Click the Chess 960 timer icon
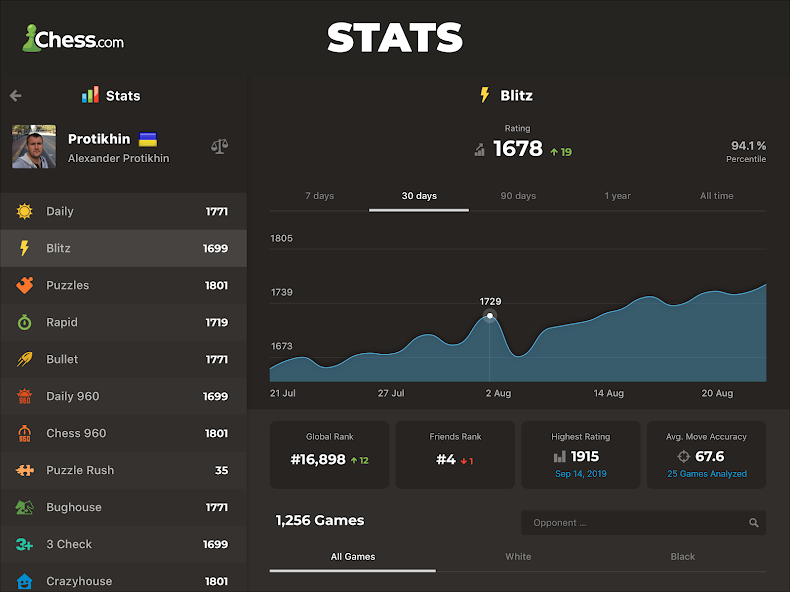 pyautogui.click(x=24, y=433)
